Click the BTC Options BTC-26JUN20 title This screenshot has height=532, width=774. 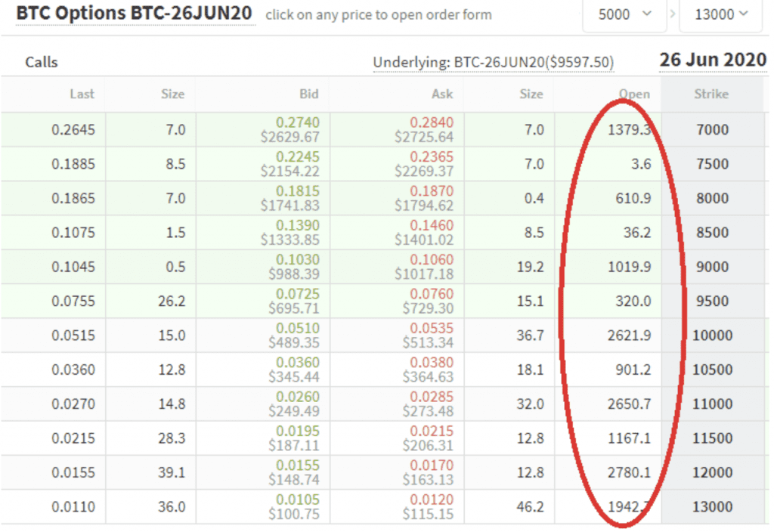(135, 14)
